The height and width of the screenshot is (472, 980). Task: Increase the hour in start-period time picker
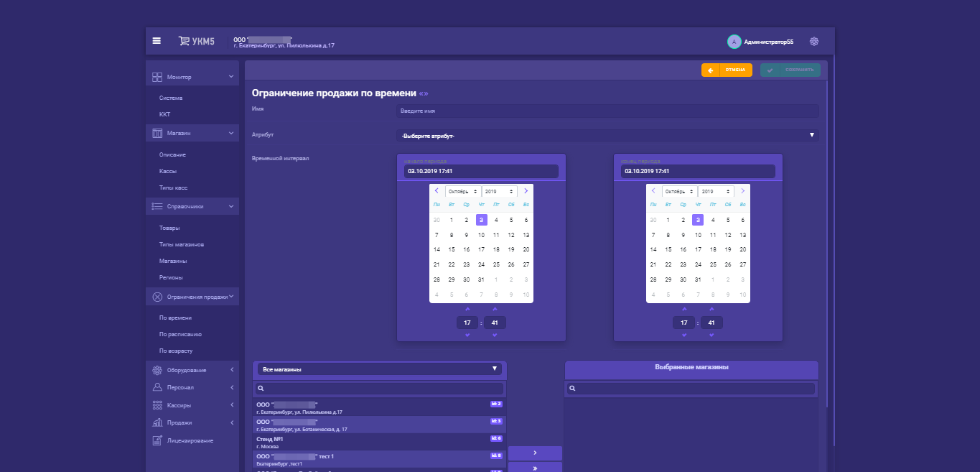(x=467, y=309)
